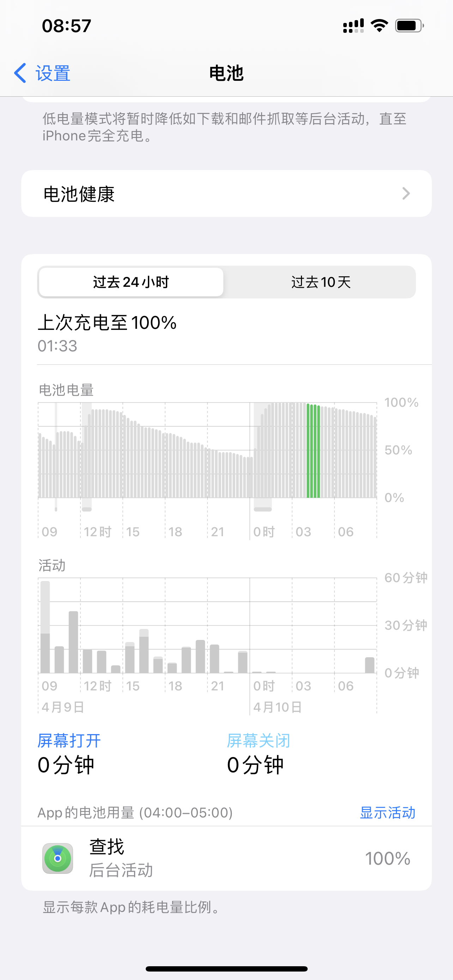Open the 查找 app usage row
This screenshot has height=980, width=453.
click(x=226, y=858)
